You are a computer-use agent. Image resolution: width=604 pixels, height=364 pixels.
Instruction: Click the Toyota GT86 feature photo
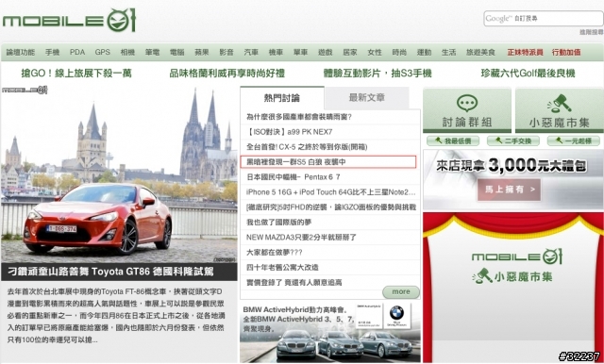pos(119,174)
